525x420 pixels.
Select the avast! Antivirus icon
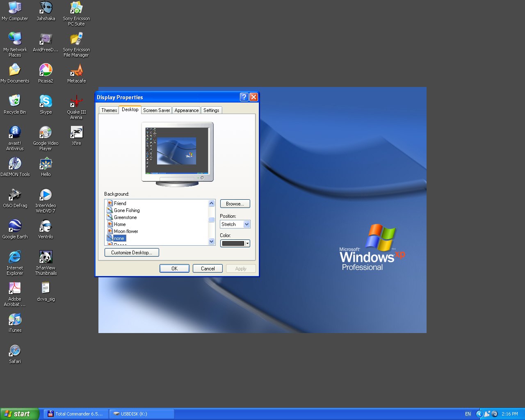click(x=15, y=138)
